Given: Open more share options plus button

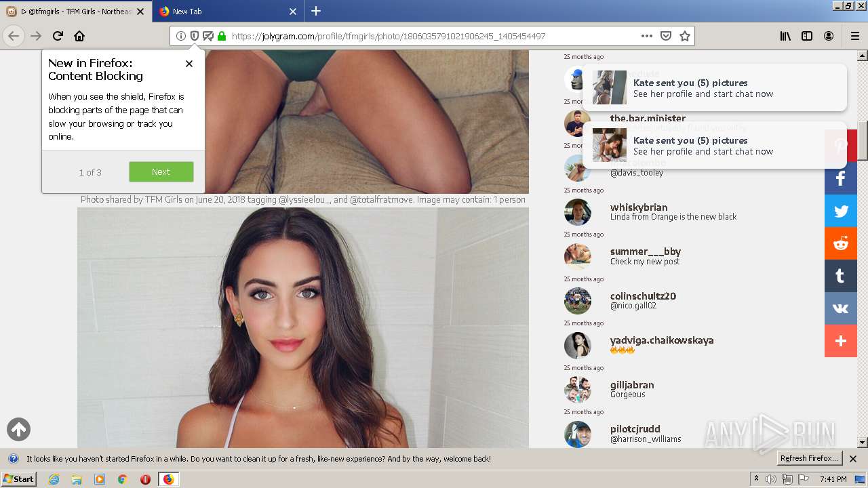Looking at the screenshot, I should 841,341.
